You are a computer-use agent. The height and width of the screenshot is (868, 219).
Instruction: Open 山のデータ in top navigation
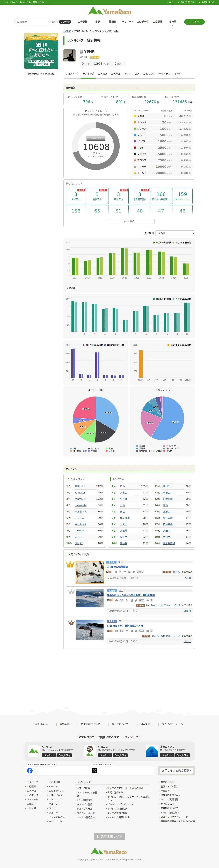[142, 22]
